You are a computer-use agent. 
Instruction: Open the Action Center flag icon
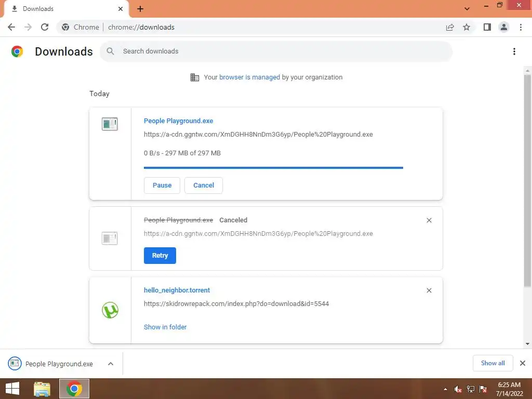pos(483,389)
